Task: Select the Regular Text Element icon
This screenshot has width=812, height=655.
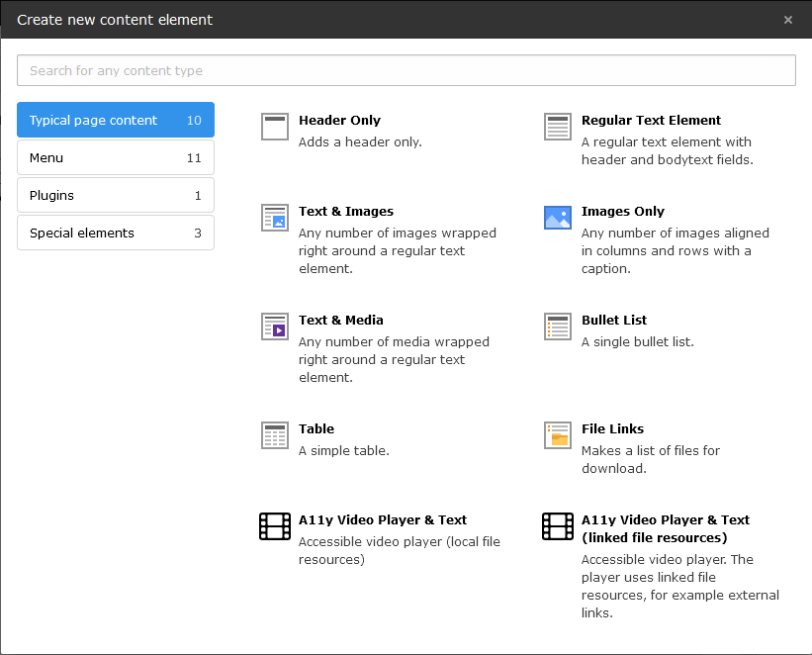Action: [x=557, y=127]
